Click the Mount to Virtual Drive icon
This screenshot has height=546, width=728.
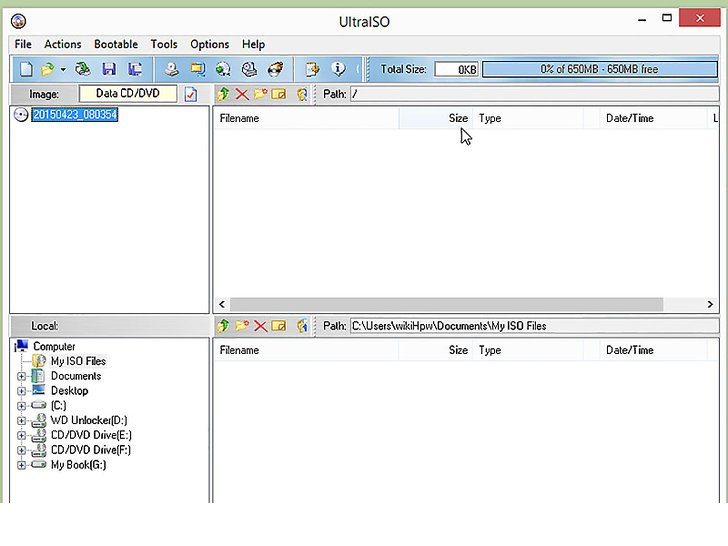(223, 69)
